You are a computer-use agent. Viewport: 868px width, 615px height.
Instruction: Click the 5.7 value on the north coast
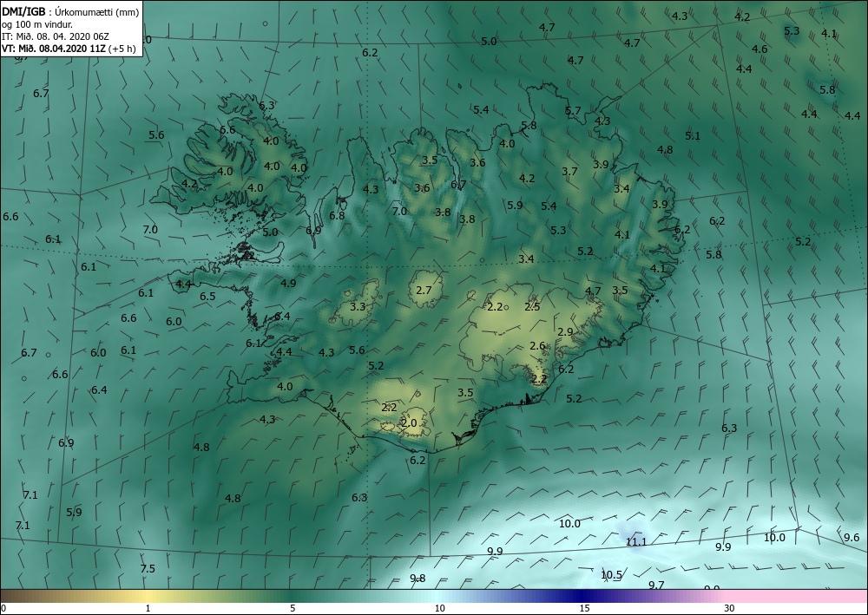[573, 111]
